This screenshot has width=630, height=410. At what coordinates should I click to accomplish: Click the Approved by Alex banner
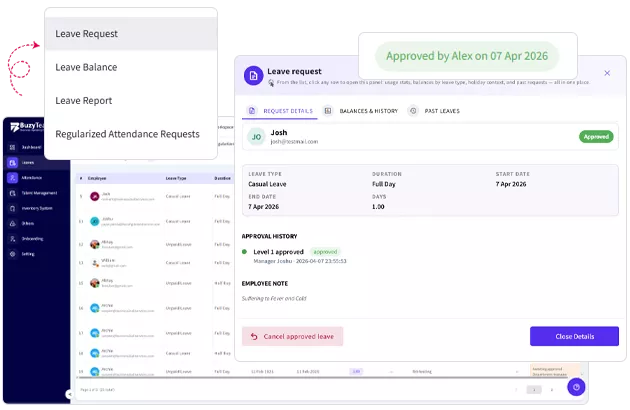point(467,56)
